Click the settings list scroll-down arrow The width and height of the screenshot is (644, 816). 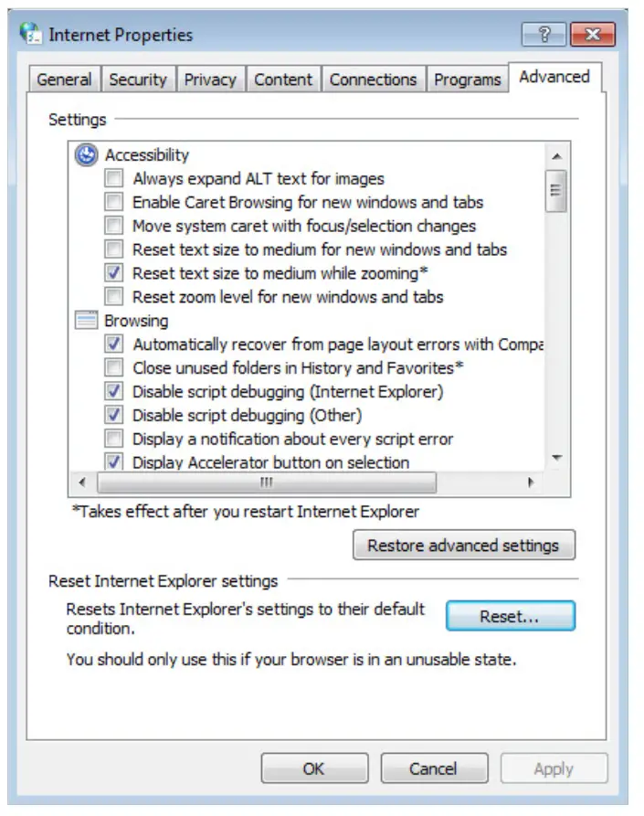[556, 459]
